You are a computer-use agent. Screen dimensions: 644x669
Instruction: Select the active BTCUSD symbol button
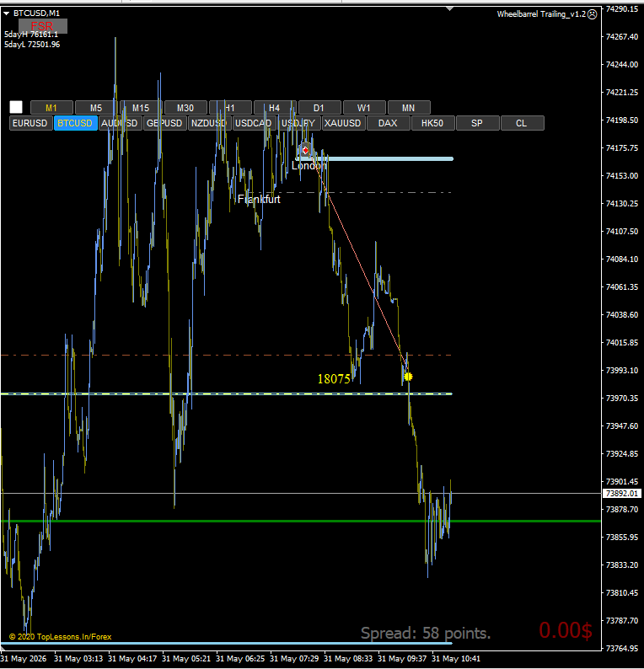coord(75,123)
